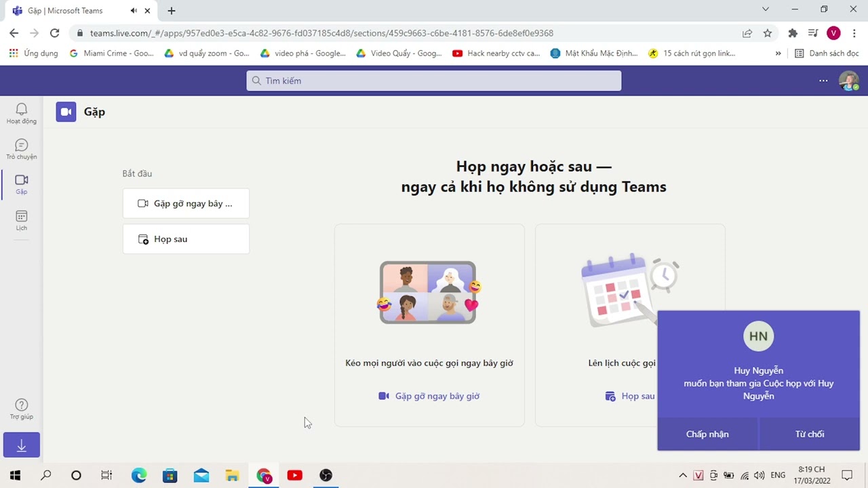Open Hack nearby cctv bookmark
This screenshot has width=868, height=488.
[496, 54]
